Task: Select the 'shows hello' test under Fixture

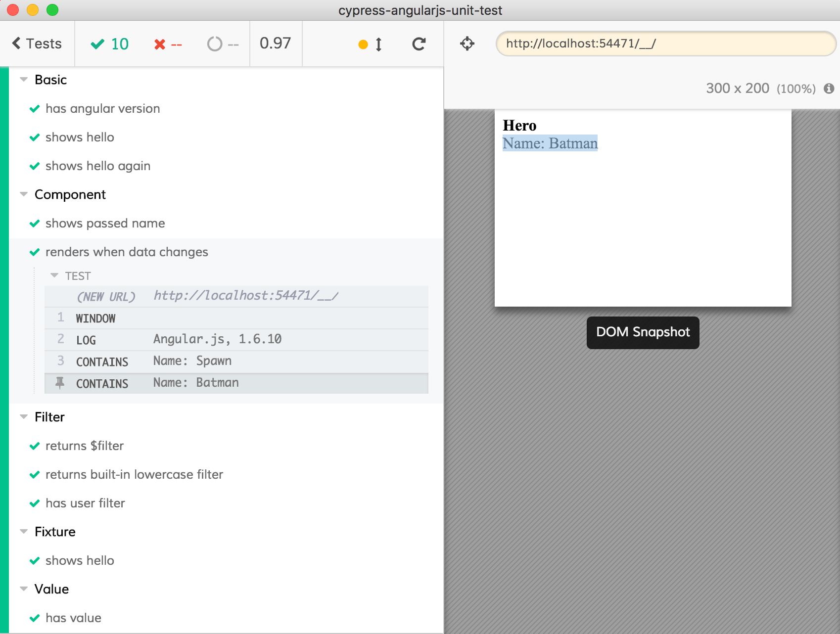Action: tap(80, 560)
